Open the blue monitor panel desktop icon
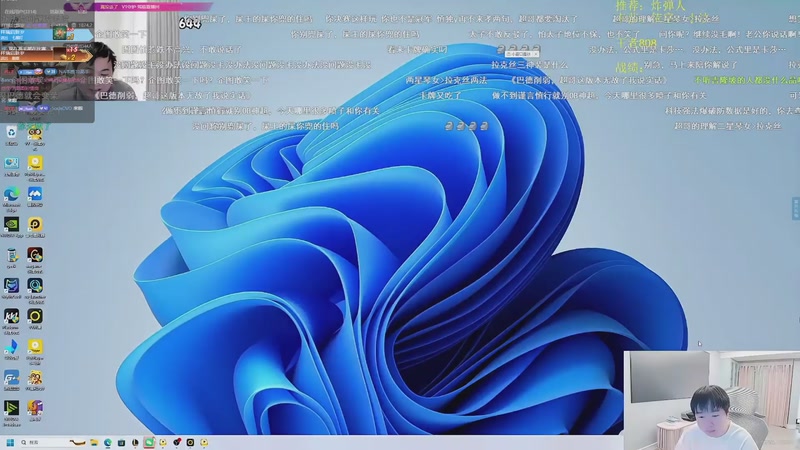800x450 pixels. pos(11,163)
